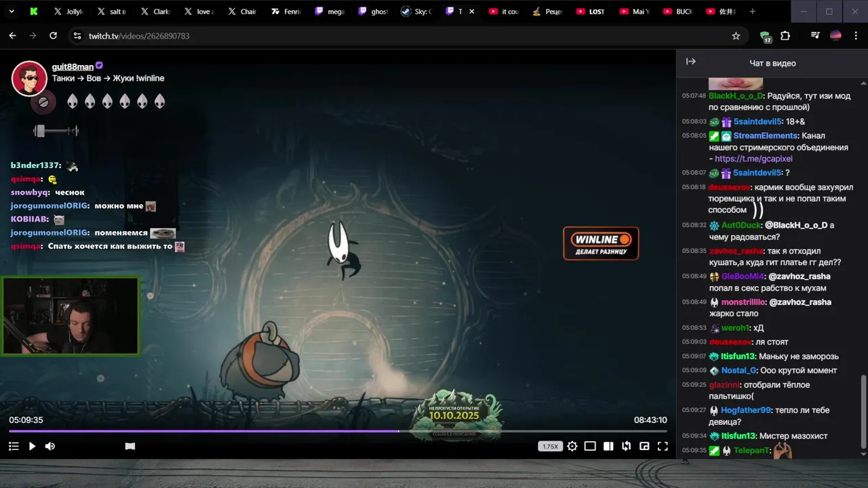
Task: Mute the video volume speaker icon
Action: 50,446
